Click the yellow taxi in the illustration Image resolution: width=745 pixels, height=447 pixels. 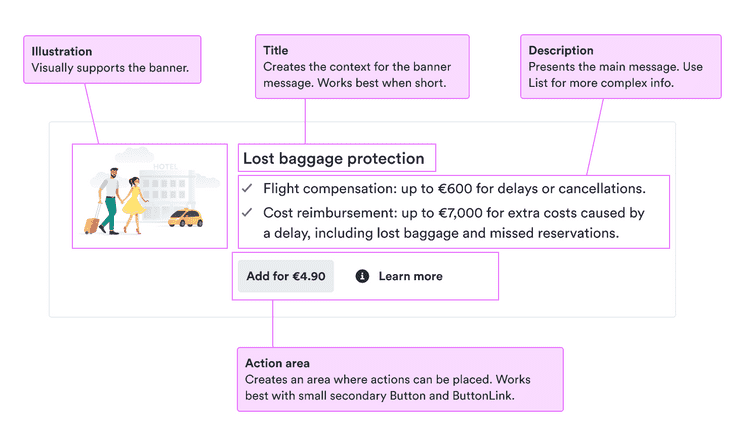point(186,217)
